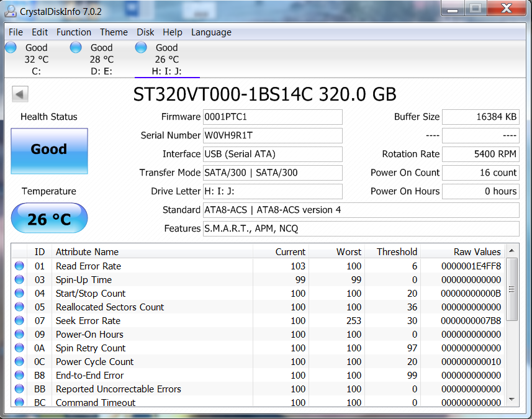Open the Help menu
The image size is (532, 419).
[173, 32]
